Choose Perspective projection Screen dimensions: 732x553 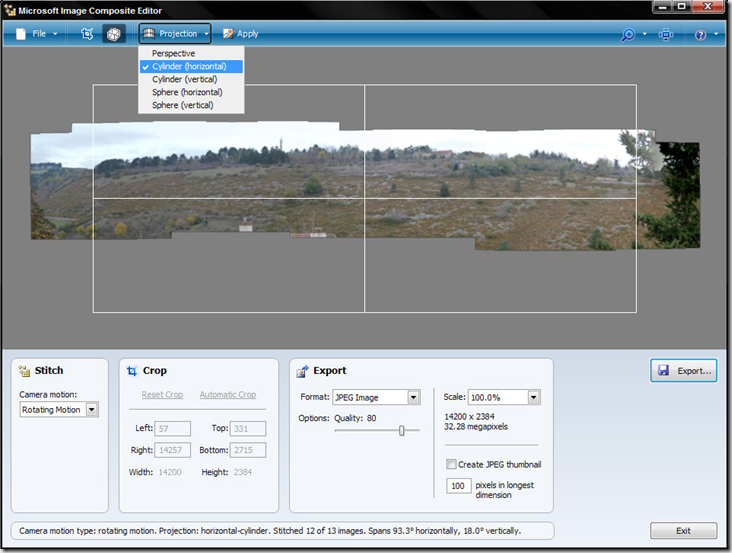191,53
